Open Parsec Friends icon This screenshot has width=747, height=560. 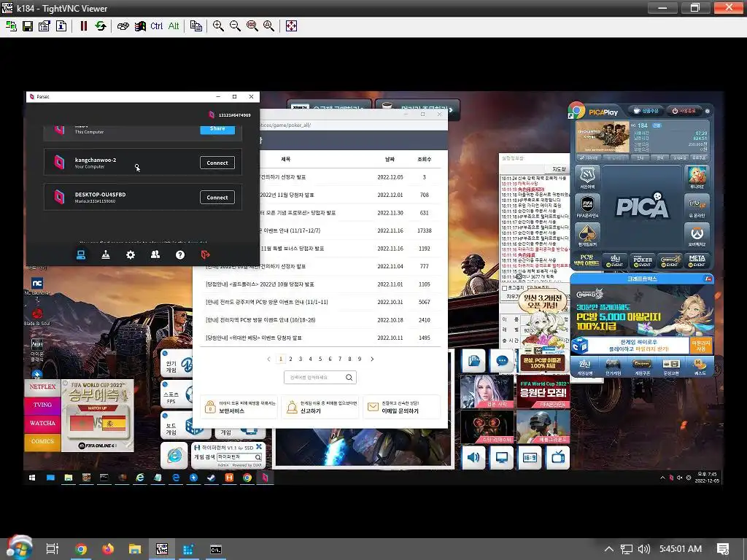tap(155, 255)
